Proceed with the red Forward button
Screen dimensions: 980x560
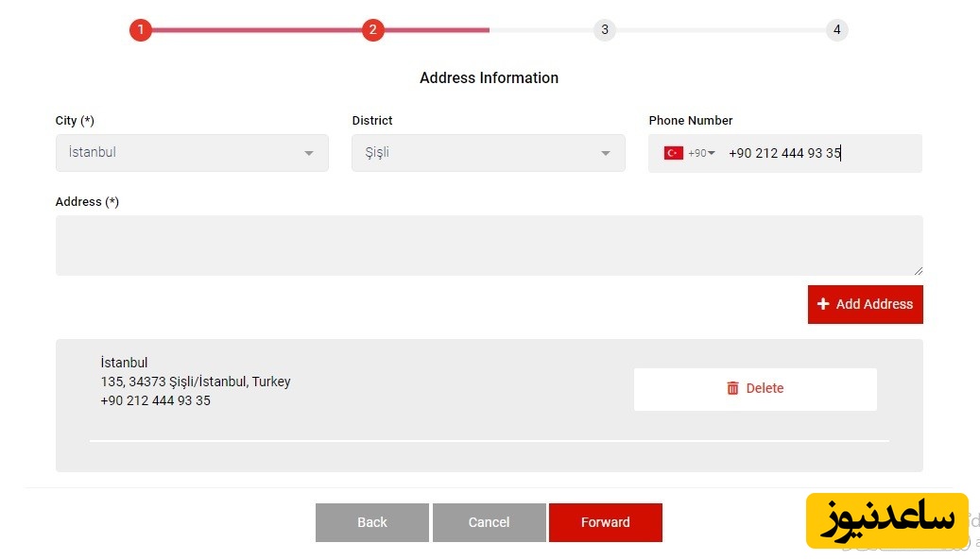click(605, 522)
